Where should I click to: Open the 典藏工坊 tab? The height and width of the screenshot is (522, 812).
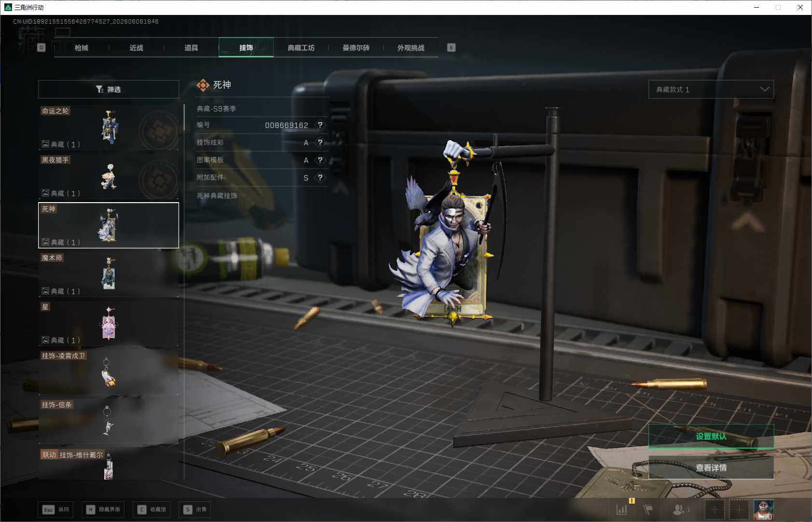(301, 48)
